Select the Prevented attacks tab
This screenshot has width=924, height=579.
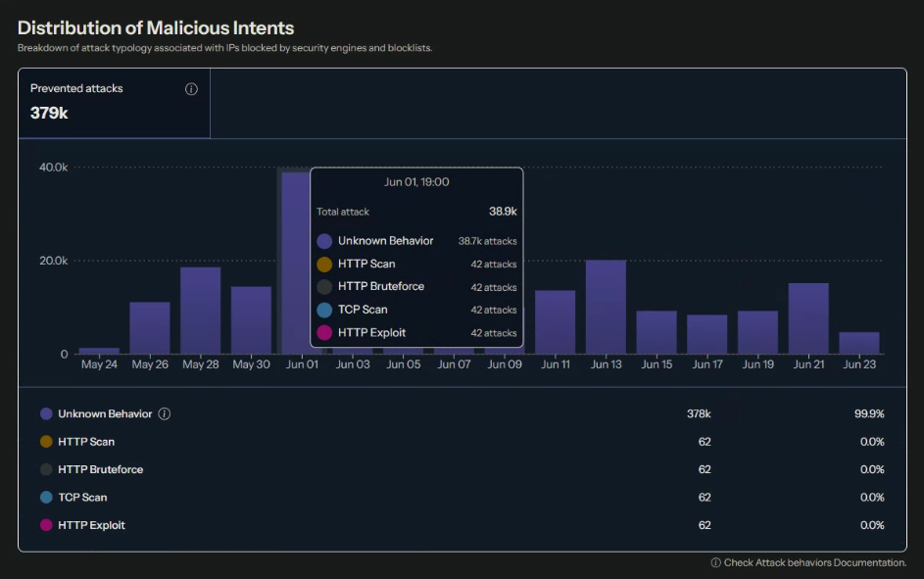115,103
